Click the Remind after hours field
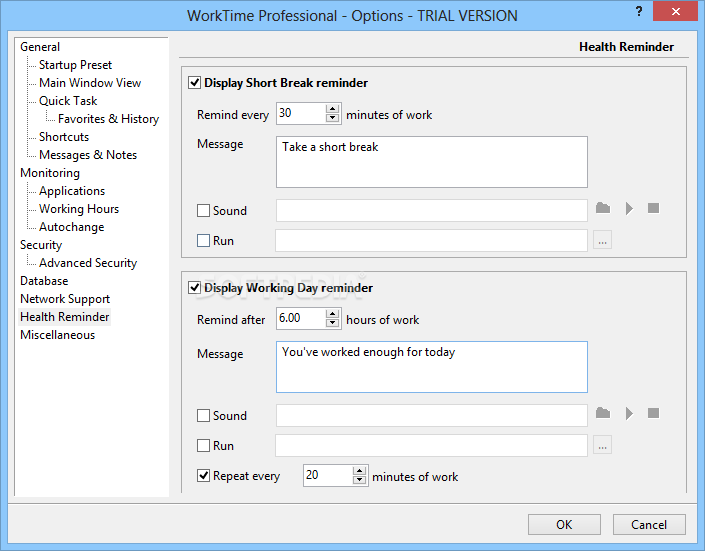 [x=301, y=318]
